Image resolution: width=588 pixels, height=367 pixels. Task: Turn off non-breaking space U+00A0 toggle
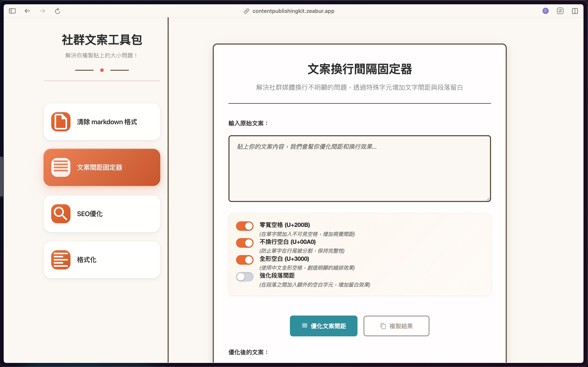click(x=245, y=243)
